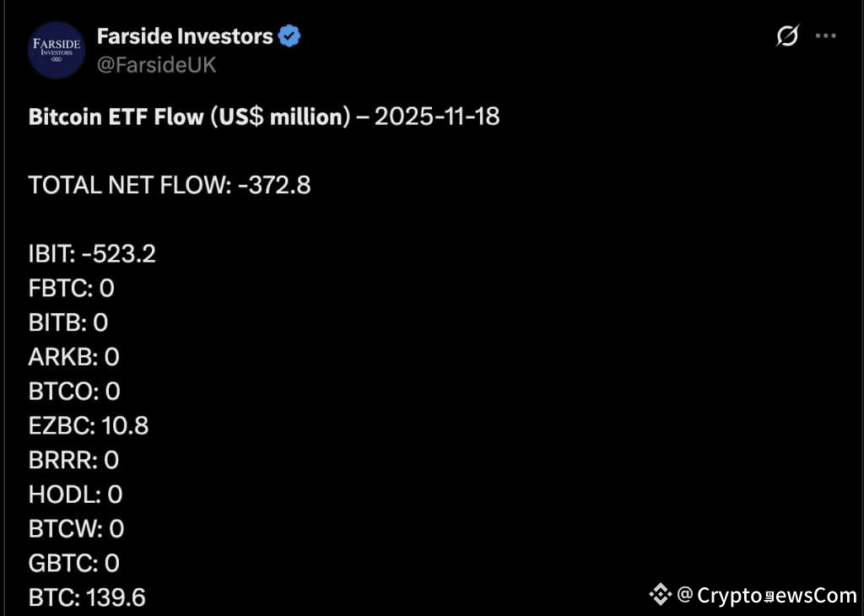Open the three-dot more options menu
The height and width of the screenshot is (616, 864).
[x=825, y=35]
